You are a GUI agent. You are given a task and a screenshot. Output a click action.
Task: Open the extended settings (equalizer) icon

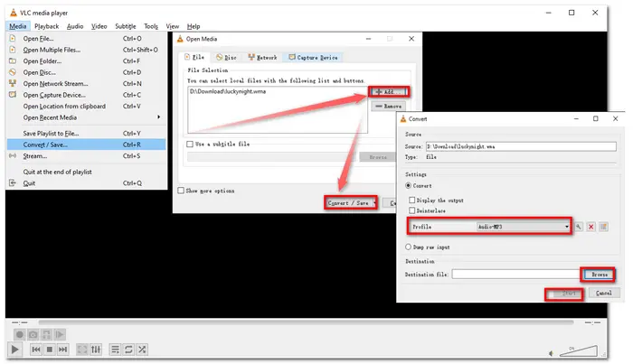point(96,349)
